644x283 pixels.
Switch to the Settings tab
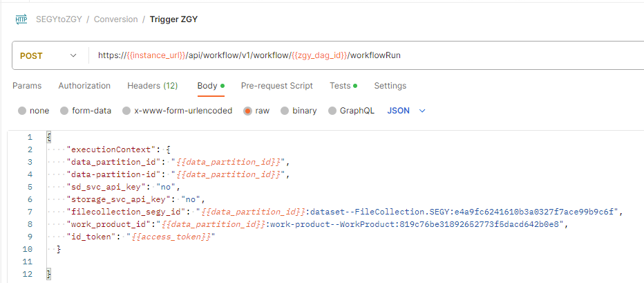point(390,86)
